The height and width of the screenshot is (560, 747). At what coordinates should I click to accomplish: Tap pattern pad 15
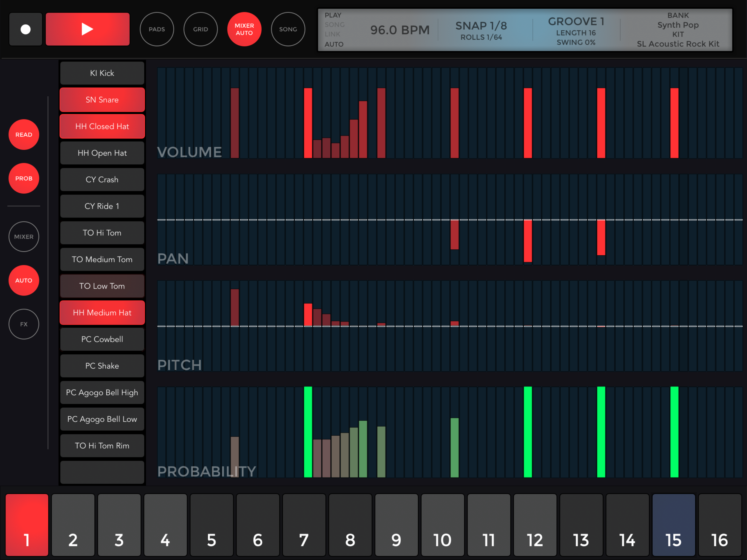coord(673,524)
